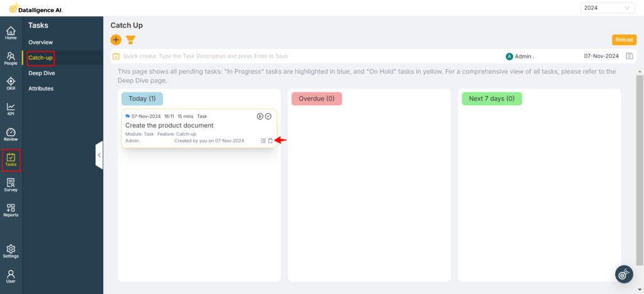Select the KPI chart icon
Viewport: 644px width, 294px height.
[x=11, y=109]
